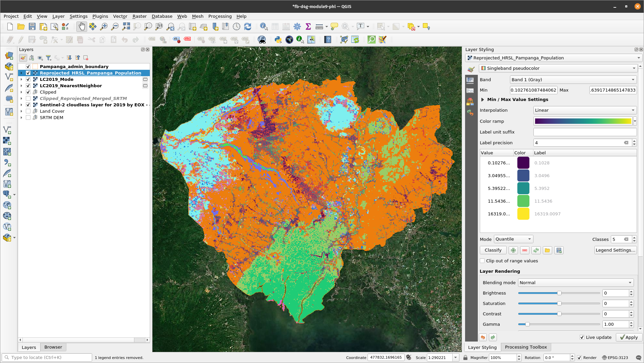Drag the Brightness slider in Layer Rendering
The height and width of the screenshot is (363, 644).
tap(559, 293)
